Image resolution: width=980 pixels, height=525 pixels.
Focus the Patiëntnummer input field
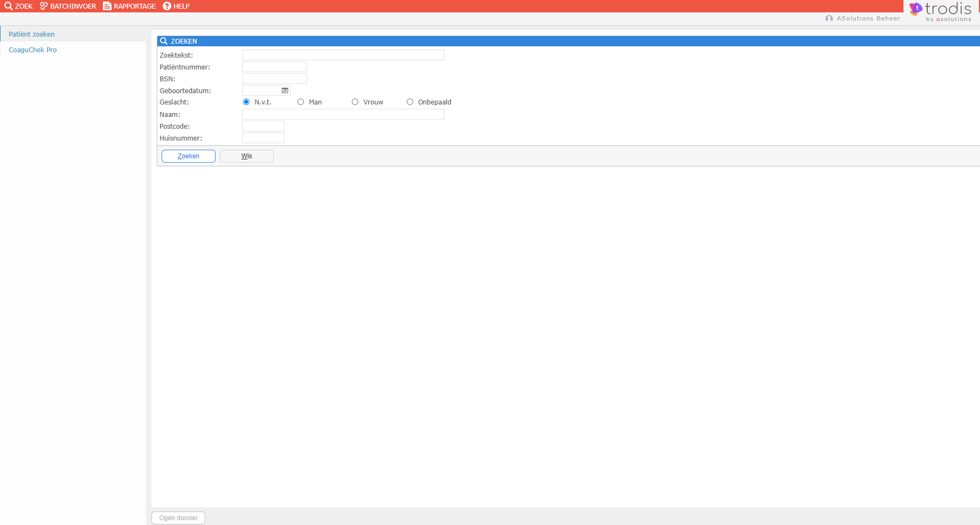(275, 67)
